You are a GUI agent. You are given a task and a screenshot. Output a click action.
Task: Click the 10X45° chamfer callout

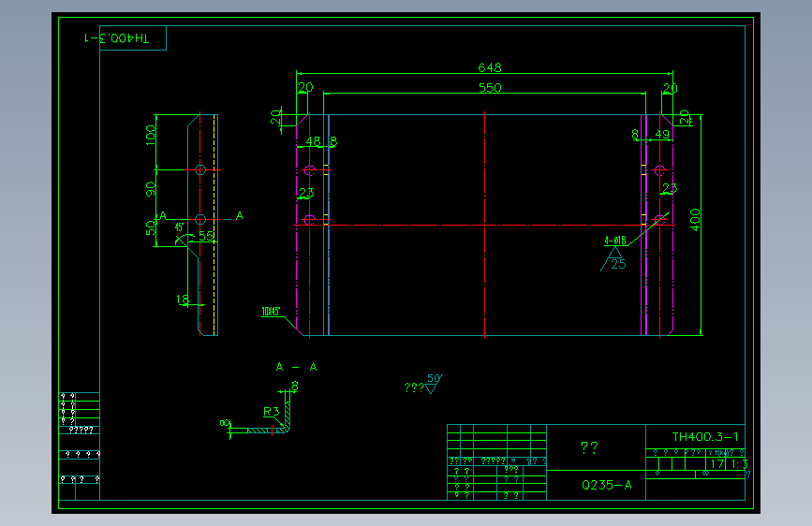271,311
